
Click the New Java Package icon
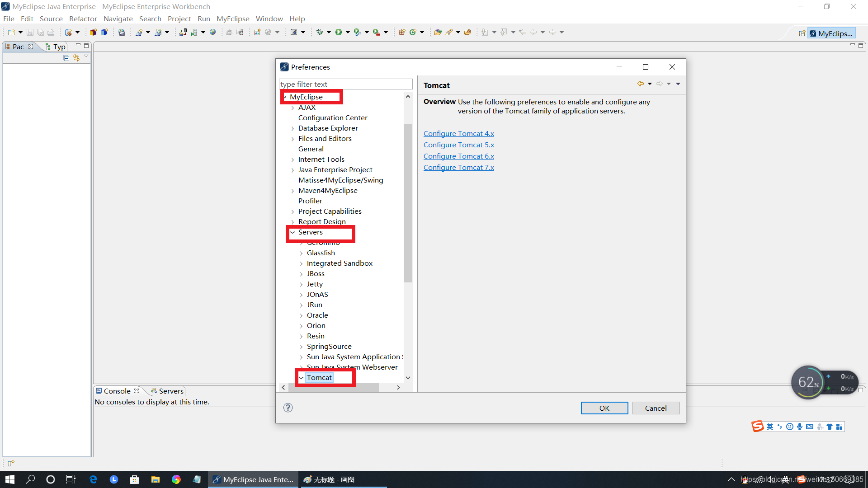click(x=402, y=32)
